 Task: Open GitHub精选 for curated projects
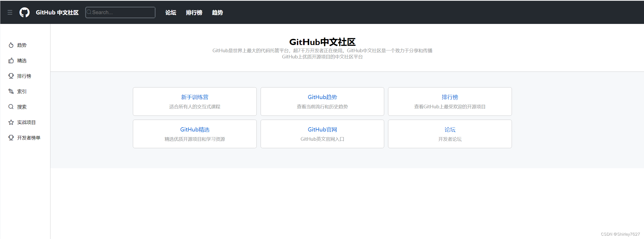[195, 129]
